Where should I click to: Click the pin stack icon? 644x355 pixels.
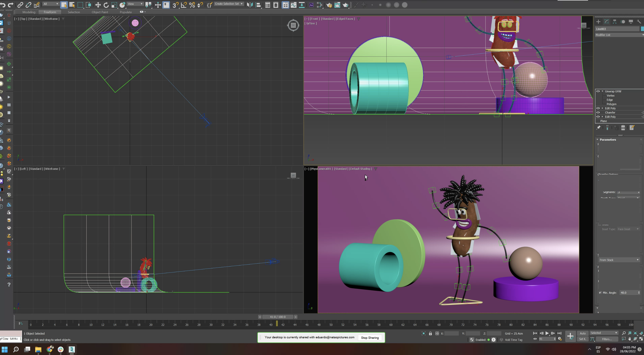(x=598, y=128)
